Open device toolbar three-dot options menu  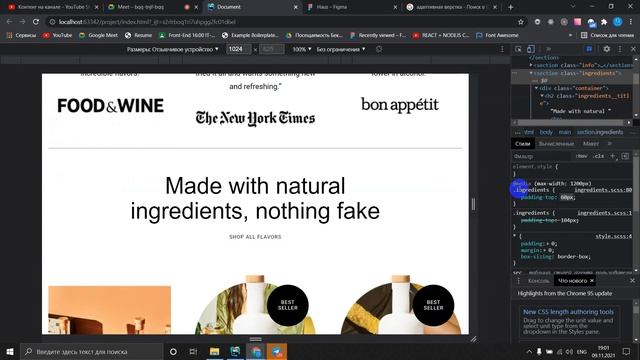tap(502, 49)
